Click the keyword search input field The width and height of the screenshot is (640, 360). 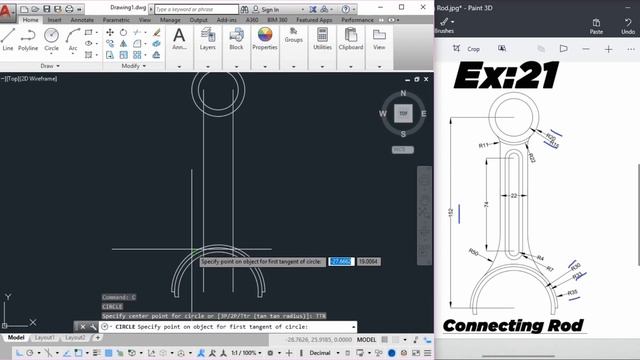pyautogui.click(x=196, y=9)
